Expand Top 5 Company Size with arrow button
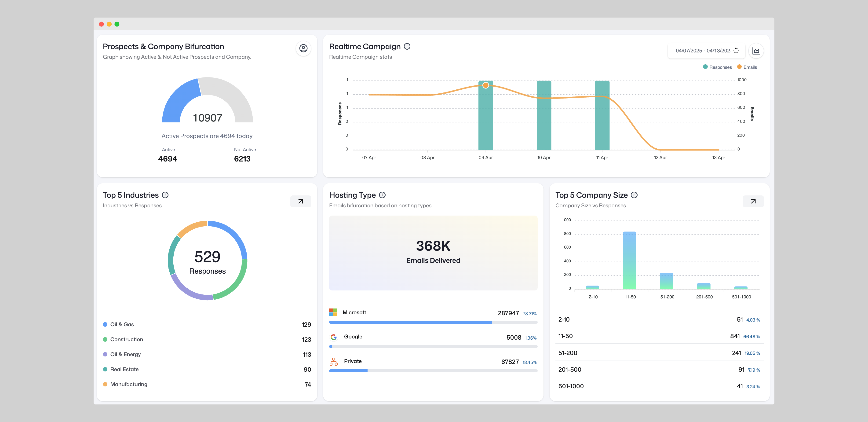Screen dimensions: 868x422 (753, 202)
